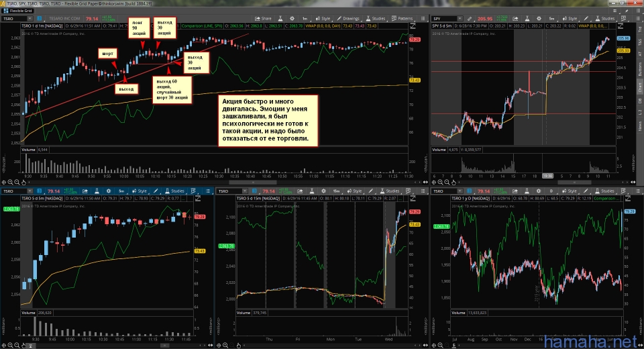Toggle price axis scale icon on bottom-left chart
644x349 pixels.
coord(197,199)
